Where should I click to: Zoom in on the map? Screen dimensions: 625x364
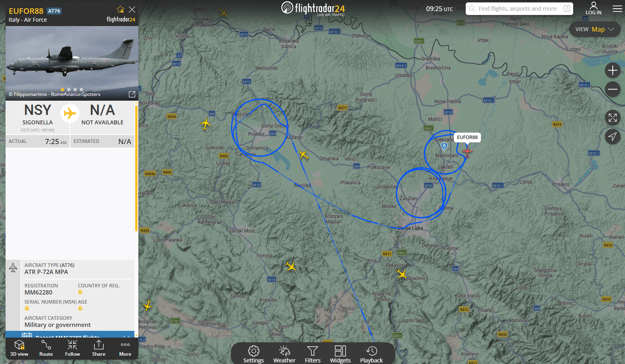click(612, 71)
